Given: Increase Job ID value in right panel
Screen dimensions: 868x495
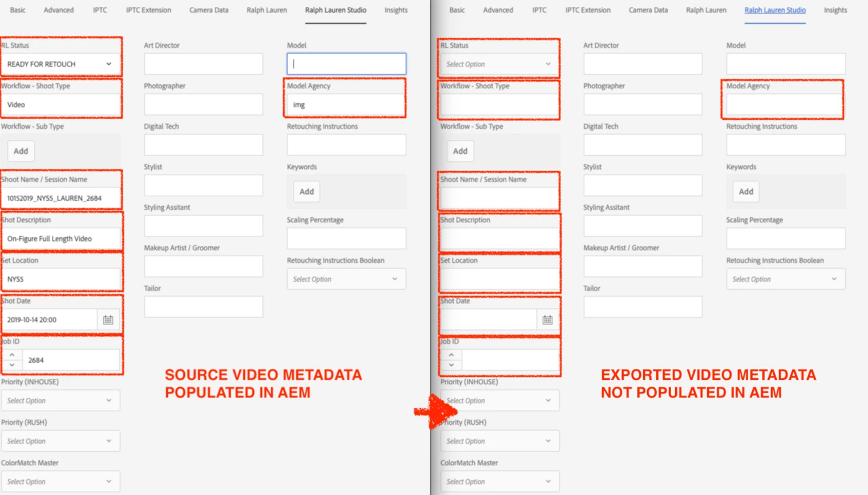Looking at the screenshot, I should pos(451,355).
